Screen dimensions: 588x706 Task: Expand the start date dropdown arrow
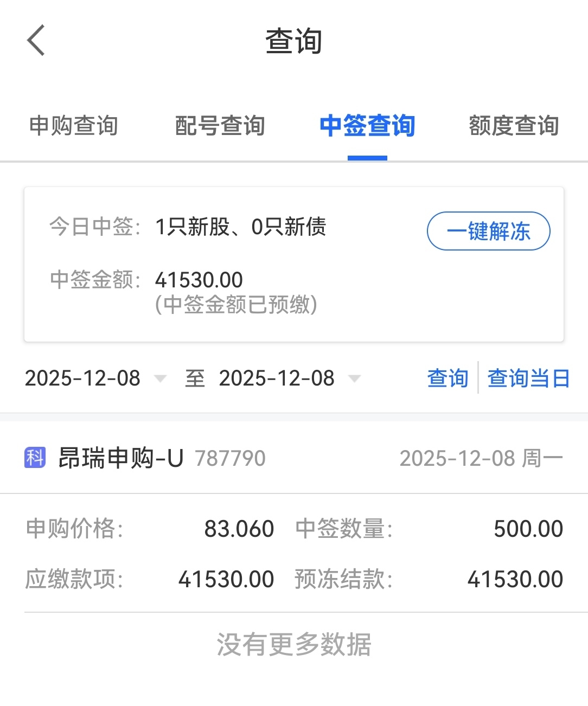160,378
